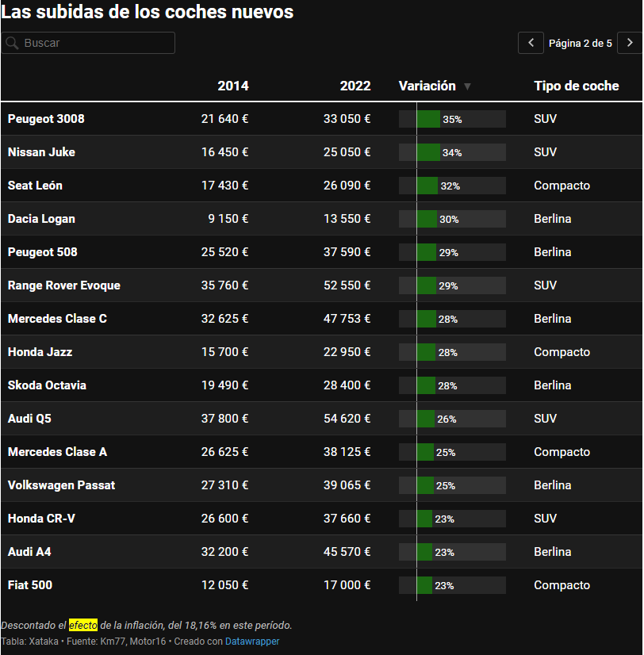Click Compacto type in Honda Jazz row
The width and height of the screenshot is (644, 655).
562,352
